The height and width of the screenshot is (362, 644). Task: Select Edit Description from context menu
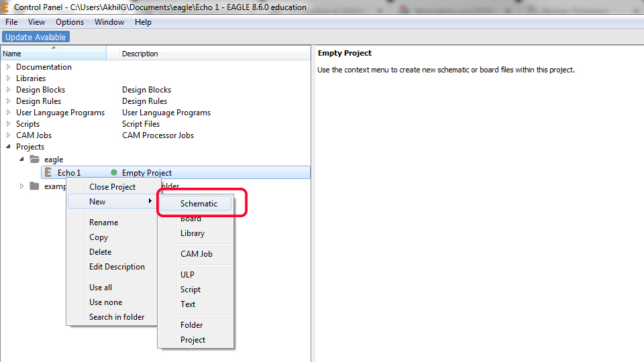pos(112,267)
